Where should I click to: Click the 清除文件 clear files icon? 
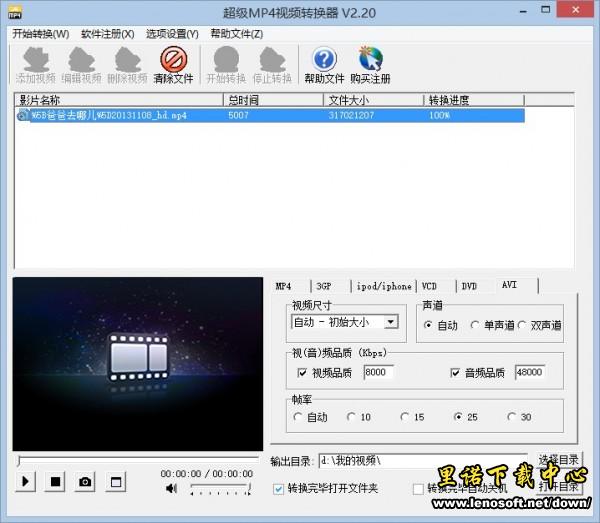(x=173, y=64)
